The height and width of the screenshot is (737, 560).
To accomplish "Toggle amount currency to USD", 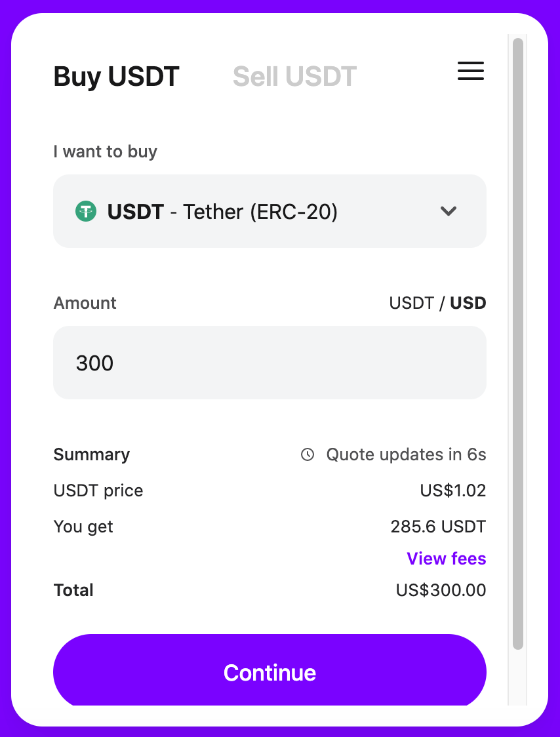I will click(x=468, y=303).
